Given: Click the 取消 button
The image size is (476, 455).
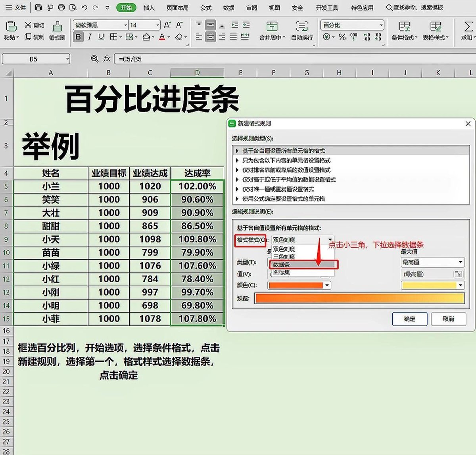Looking at the screenshot, I should pyautogui.click(x=448, y=319).
